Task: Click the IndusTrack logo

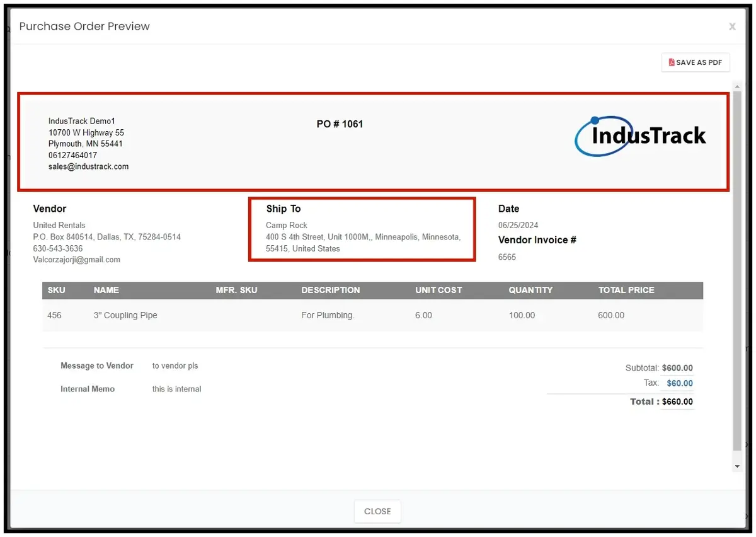Action: coord(640,136)
